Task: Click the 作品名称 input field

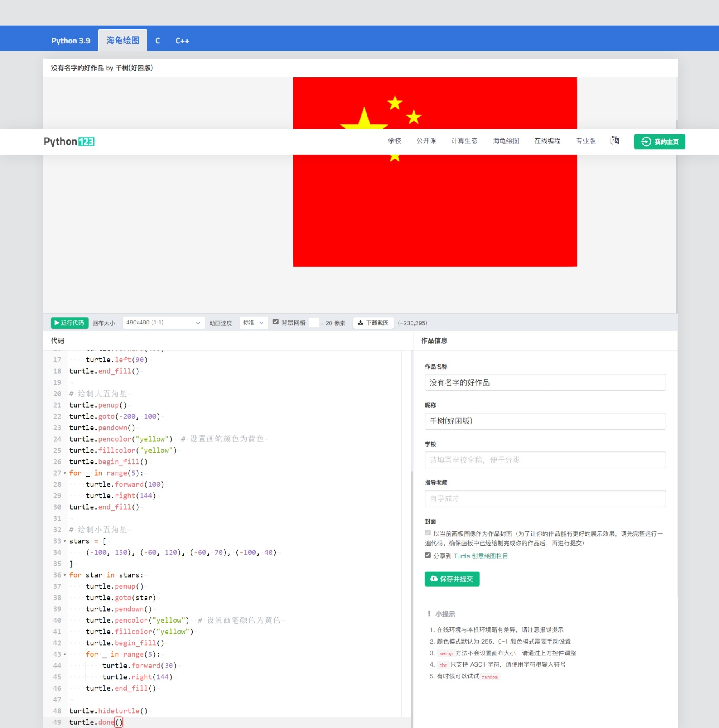Action: [x=545, y=383]
